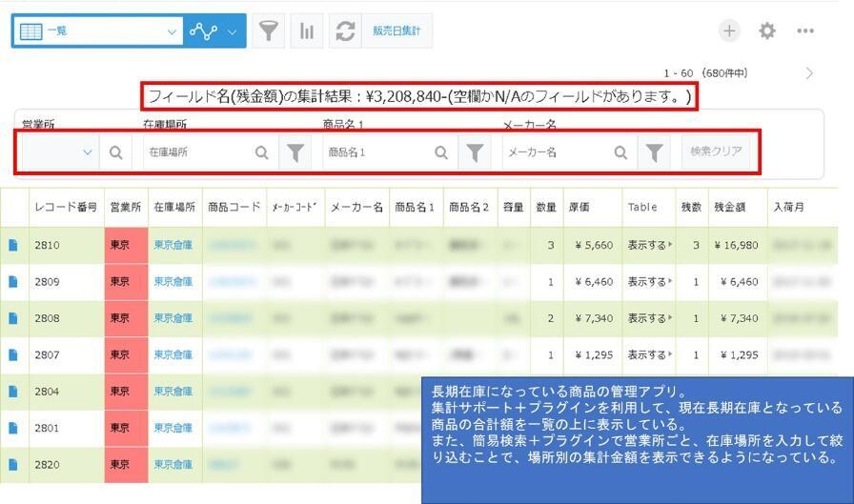The image size is (854, 504).
Task: Click 東京 cell in row 2804
Action: click(126, 392)
